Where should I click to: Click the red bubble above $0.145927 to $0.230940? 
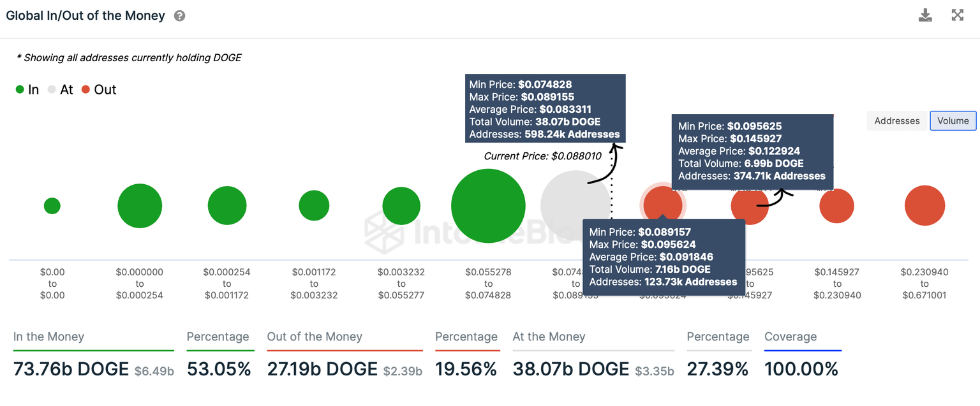[836, 206]
